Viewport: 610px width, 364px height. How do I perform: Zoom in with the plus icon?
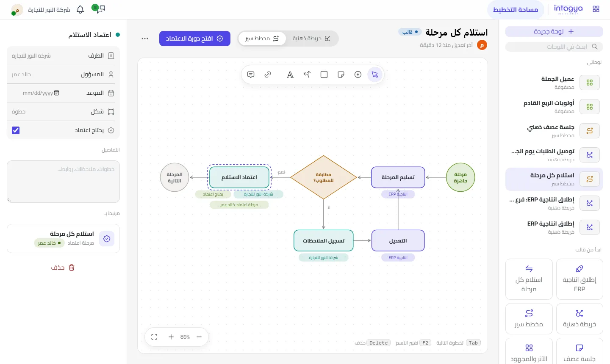[171, 337]
